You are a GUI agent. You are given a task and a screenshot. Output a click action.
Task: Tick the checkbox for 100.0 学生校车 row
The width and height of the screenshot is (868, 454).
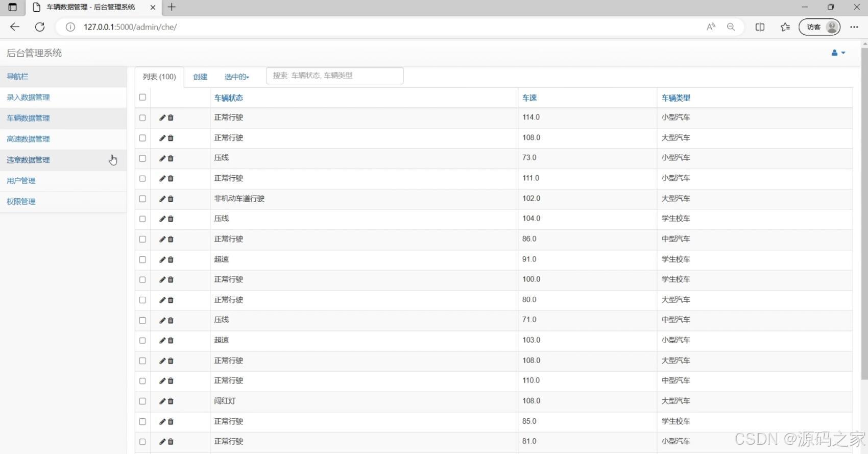[x=142, y=280]
